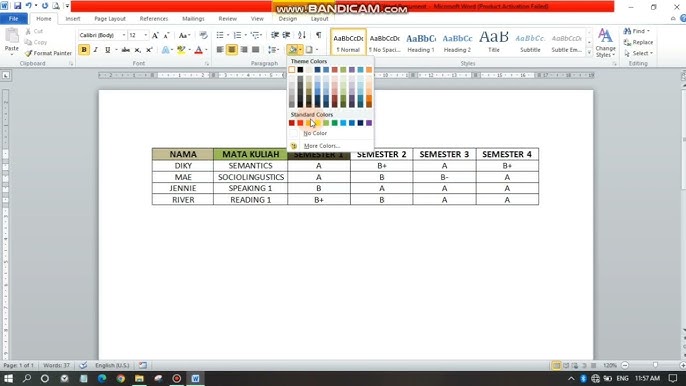
Task: Click the Line Spacing icon
Action: [x=273, y=50]
